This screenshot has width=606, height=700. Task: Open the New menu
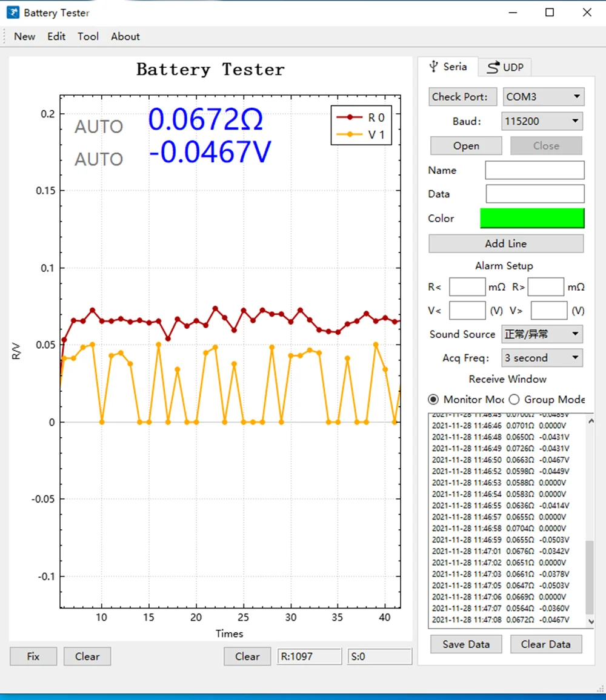[25, 36]
